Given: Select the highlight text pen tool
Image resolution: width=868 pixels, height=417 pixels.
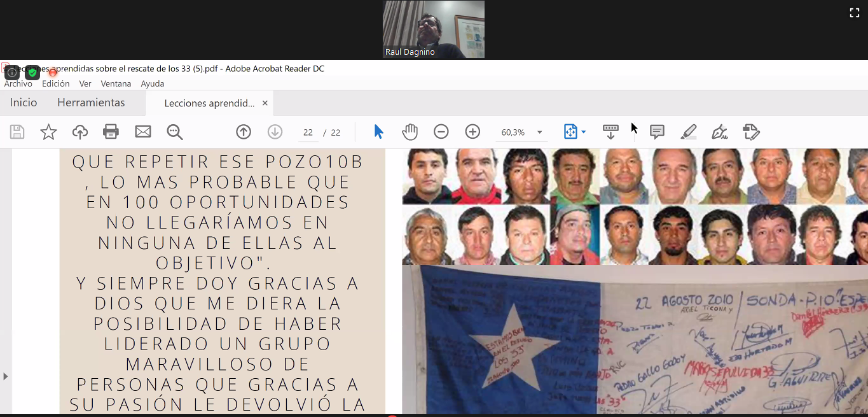Looking at the screenshot, I should click(x=688, y=132).
